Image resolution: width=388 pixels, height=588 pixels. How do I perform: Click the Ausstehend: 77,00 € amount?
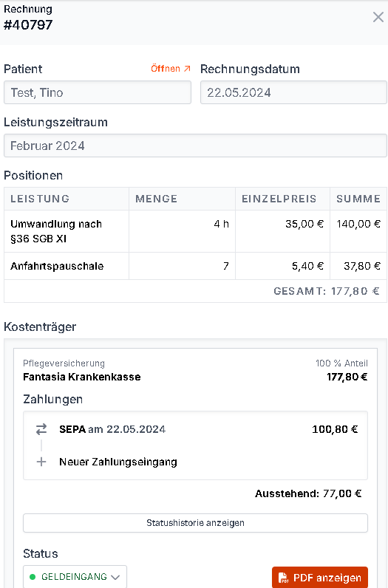(308, 493)
